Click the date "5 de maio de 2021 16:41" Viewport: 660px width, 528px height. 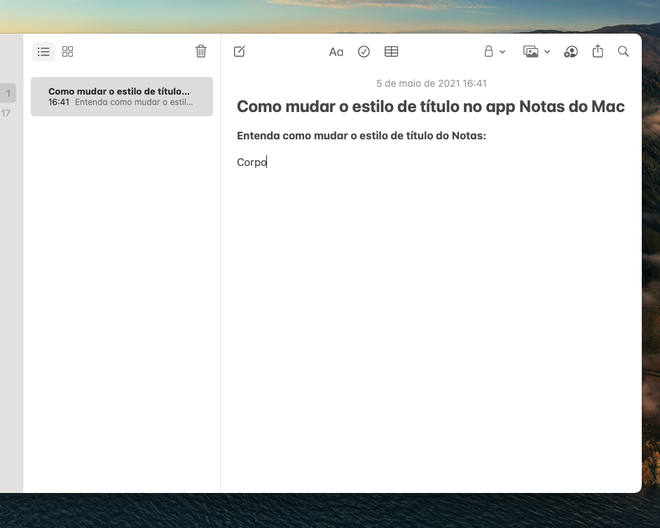(x=431, y=83)
